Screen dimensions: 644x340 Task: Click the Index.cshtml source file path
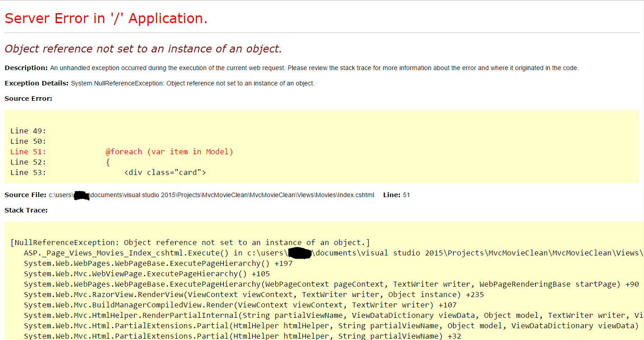tap(212, 195)
